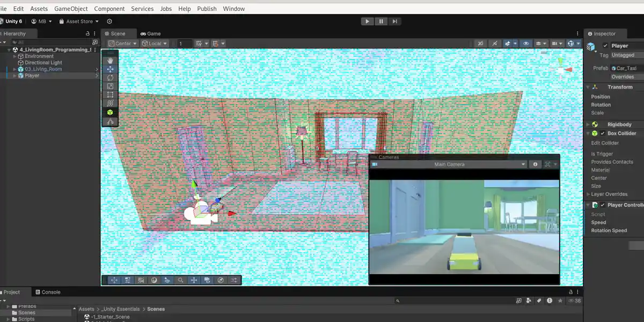The height and width of the screenshot is (322, 644).
Task: Click Edit Collider button
Action: pyautogui.click(x=605, y=143)
